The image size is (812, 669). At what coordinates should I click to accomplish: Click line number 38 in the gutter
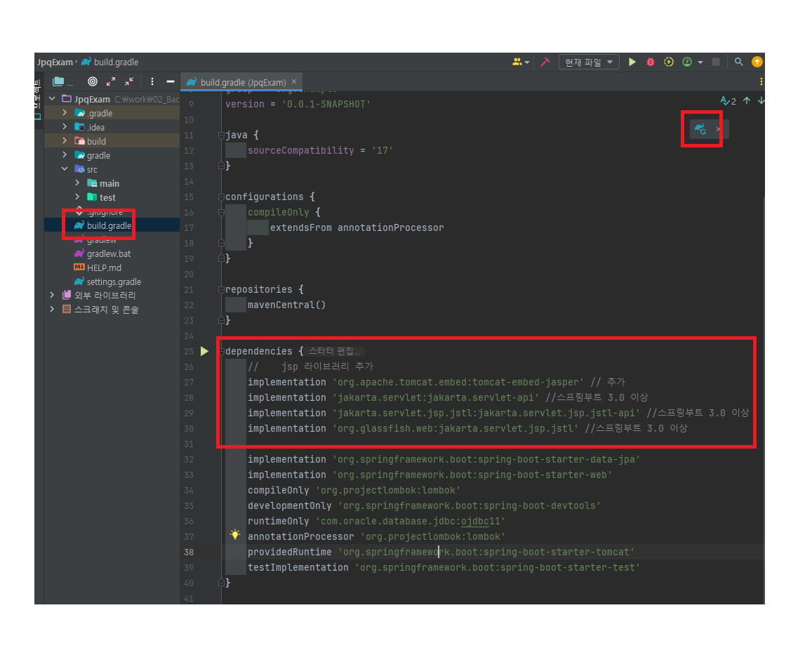(189, 552)
